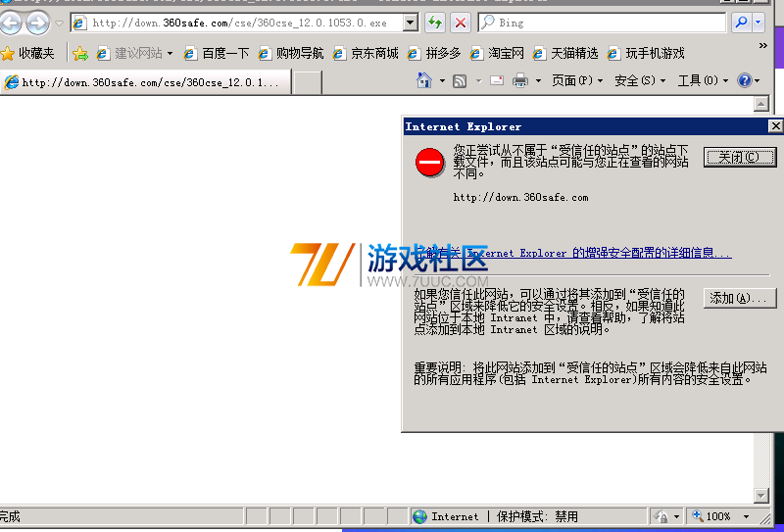Open 天猫精选 favorites link
Image resolution: width=784 pixels, height=532 pixels.
(x=565, y=54)
